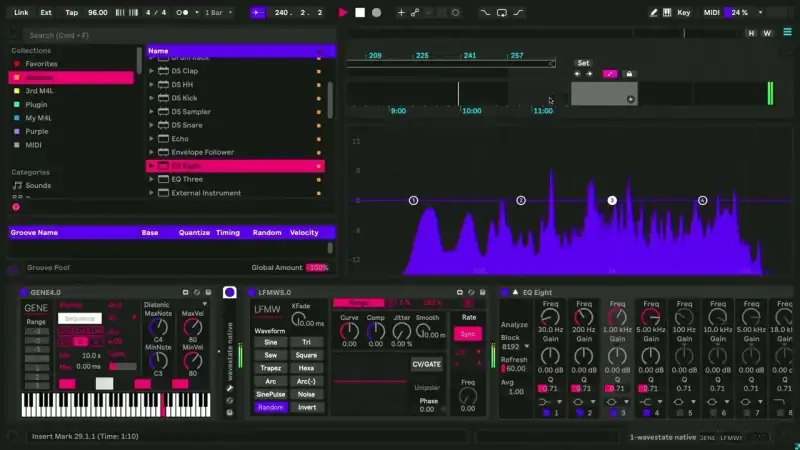The height and width of the screenshot is (450, 800).
Task: Arm the Arrangement Record button
Action: tap(377, 13)
